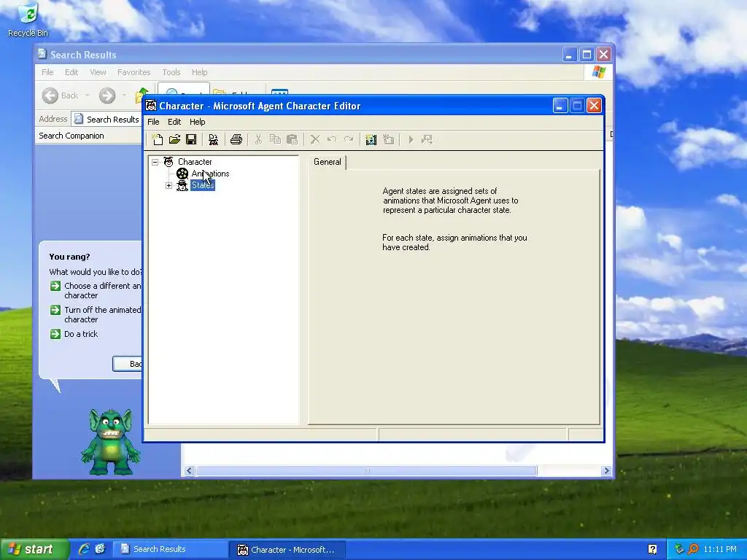
Task: Click Back arrow in Search Results window
Action: 50,96
